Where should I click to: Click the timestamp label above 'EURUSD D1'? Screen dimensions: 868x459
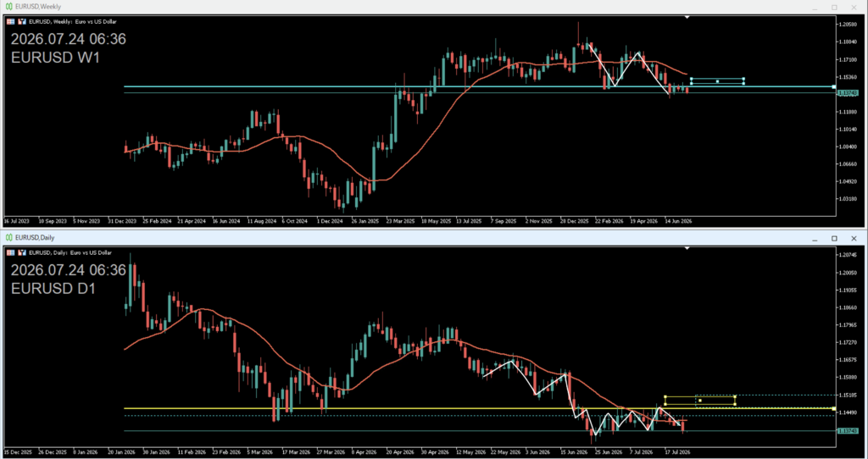[68, 270]
